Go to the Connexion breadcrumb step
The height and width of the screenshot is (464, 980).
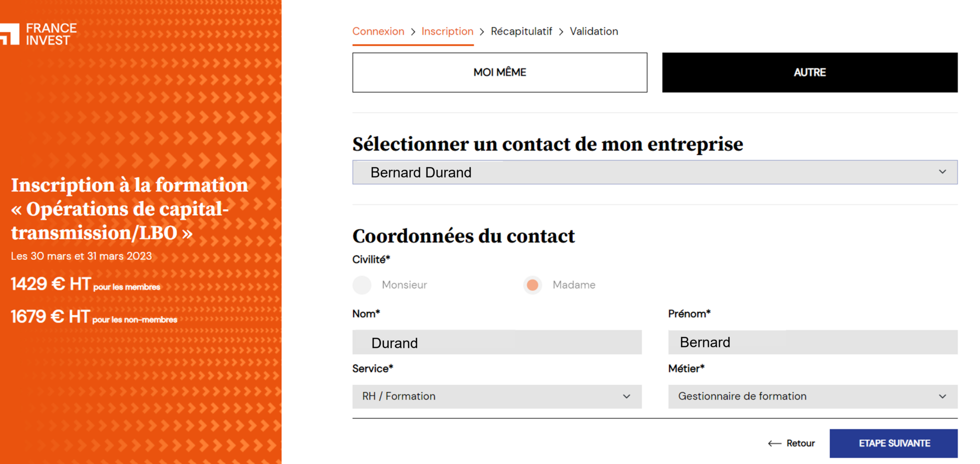tap(379, 31)
